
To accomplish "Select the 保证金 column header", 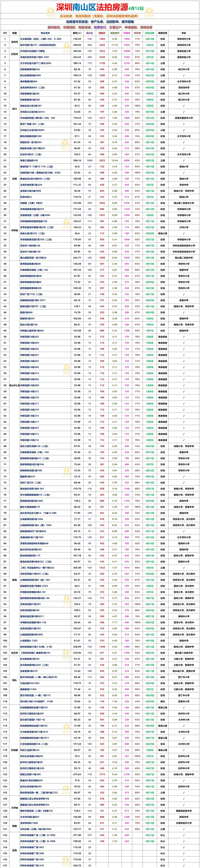I will pos(90,33).
